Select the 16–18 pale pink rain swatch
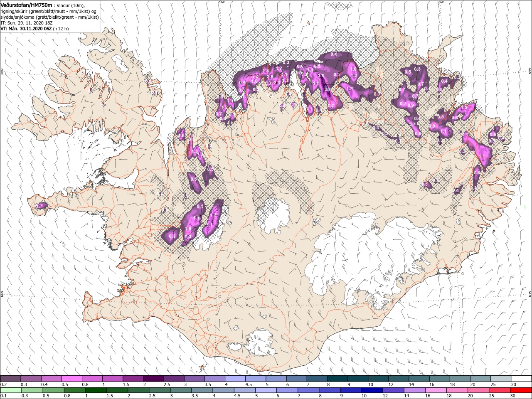This screenshot has width=532, height=399. pyautogui.click(x=436, y=390)
